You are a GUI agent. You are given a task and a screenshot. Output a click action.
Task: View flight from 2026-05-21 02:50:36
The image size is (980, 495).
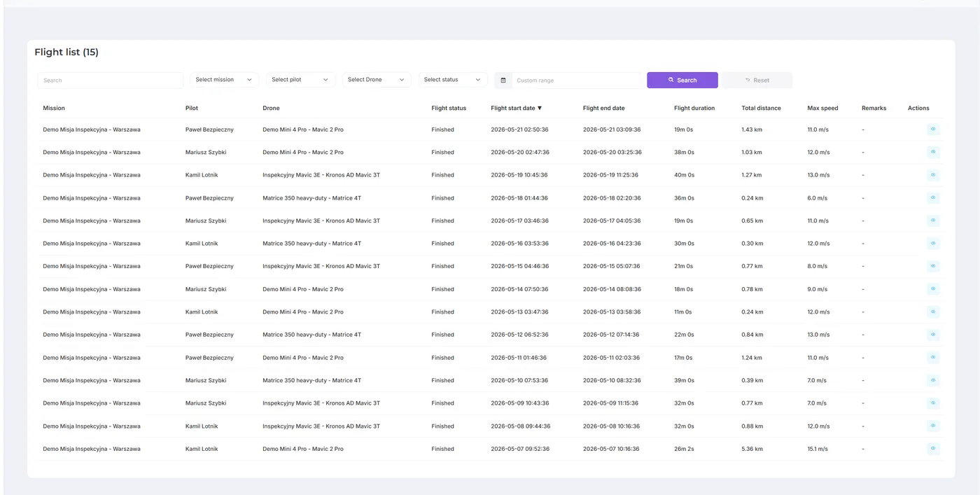tap(933, 130)
